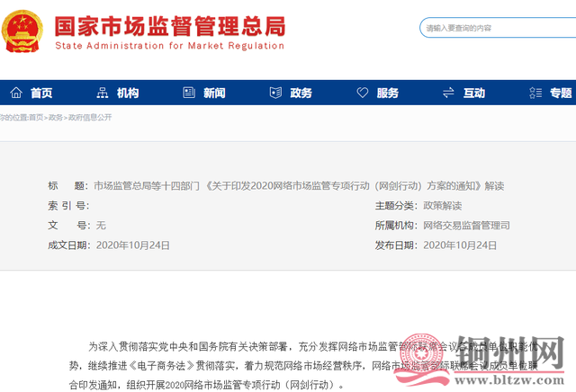Click the government affairs (政务) icon
The width and height of the screenshot is (576, 392).
click(x=275, y=93)
